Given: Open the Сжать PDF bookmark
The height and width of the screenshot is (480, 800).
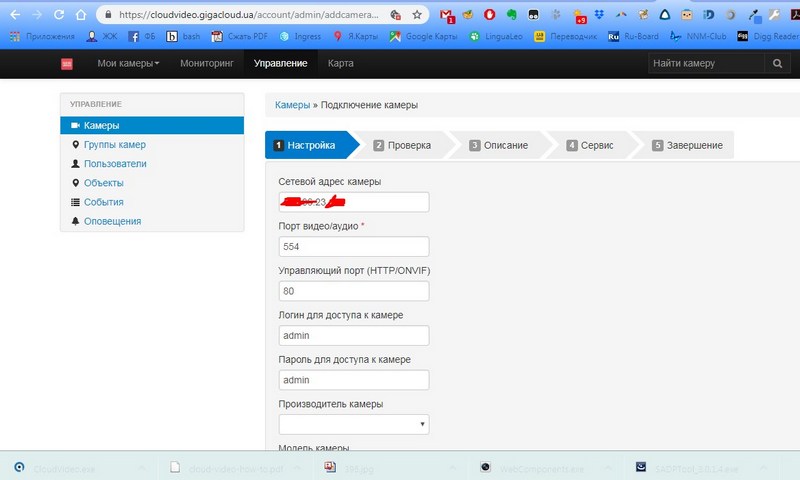Looking at the screenshot, I should [240, 36].
